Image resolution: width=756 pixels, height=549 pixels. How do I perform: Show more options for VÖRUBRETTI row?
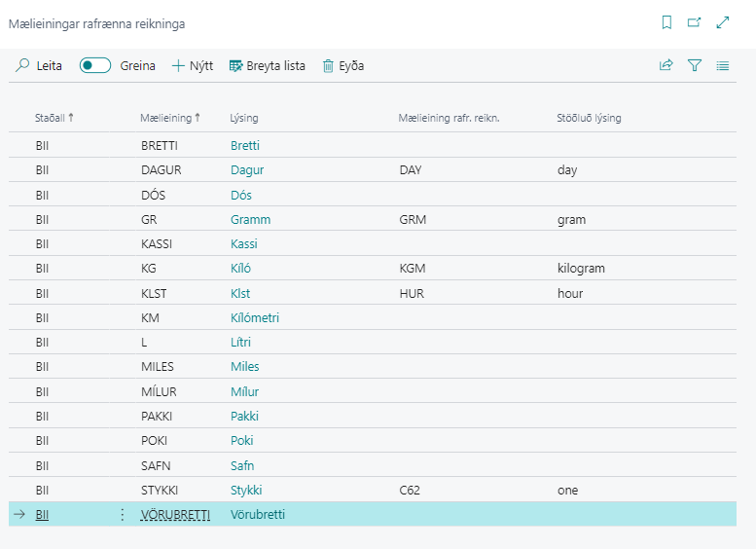[x=122, y=515]
